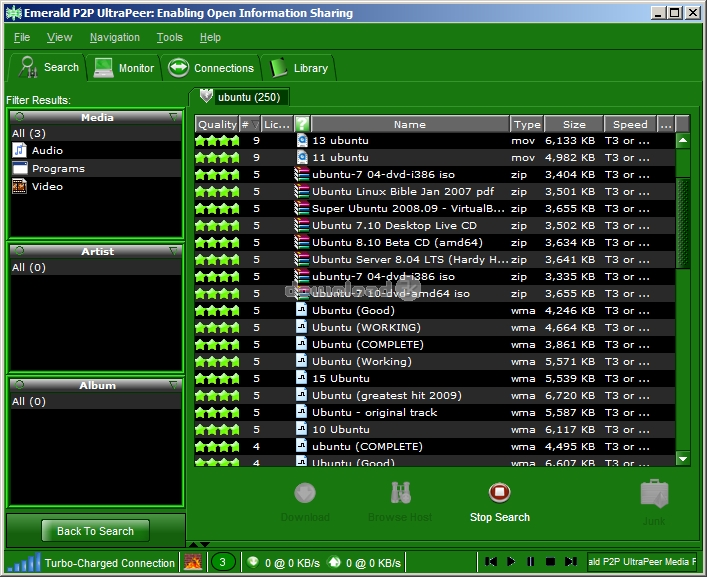Play media in the media player
This screenshot has height=577, width=707.
click(x=511, y=562)
